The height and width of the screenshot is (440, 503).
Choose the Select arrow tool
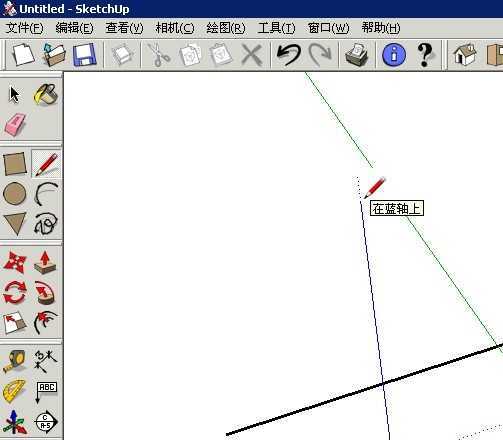coord(14,95)
